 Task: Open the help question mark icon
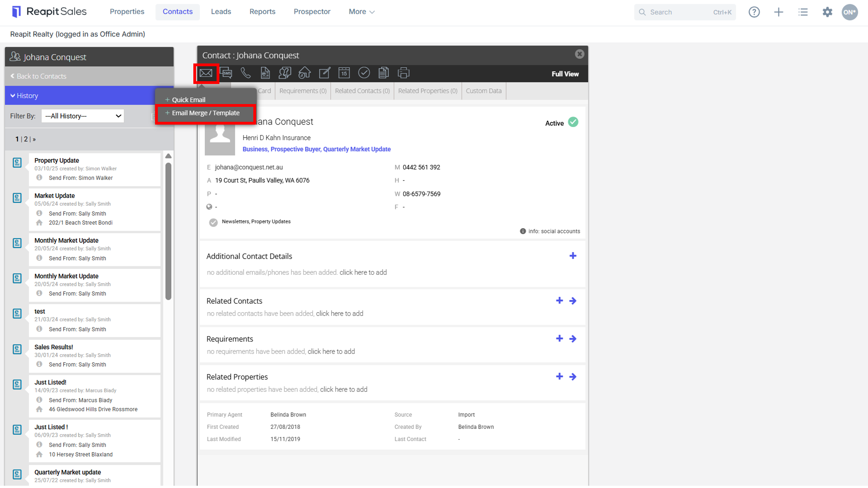[x=754, y=12]
